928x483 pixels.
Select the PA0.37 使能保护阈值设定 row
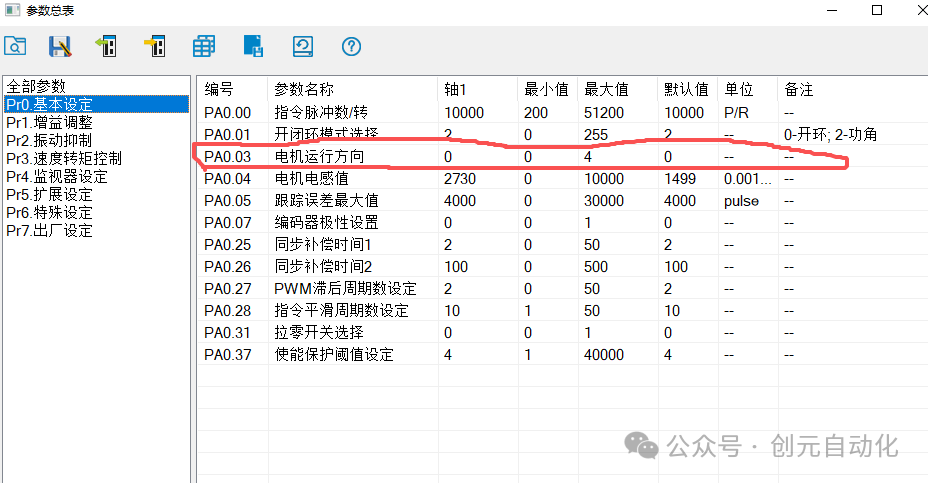coord(562,355)
